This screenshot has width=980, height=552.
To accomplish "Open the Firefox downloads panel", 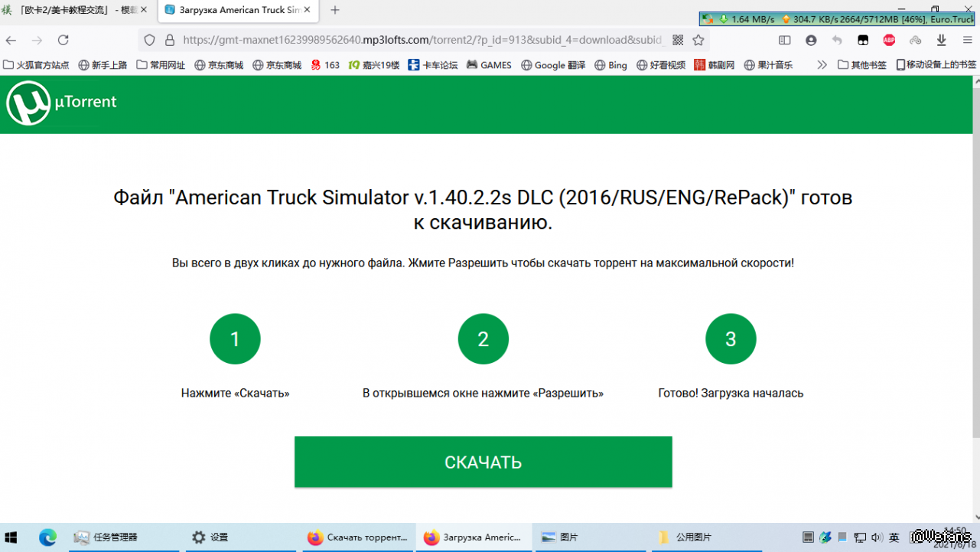I will click(942, 40).
